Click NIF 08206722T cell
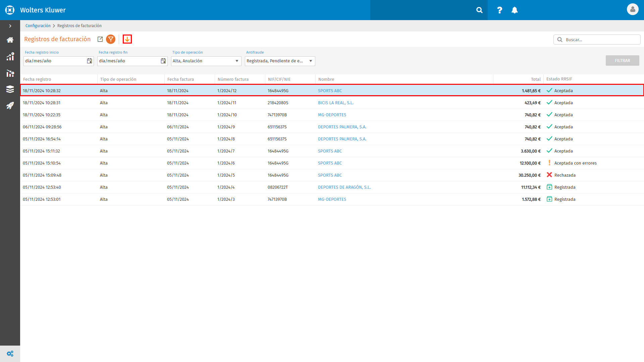 coord(278,187)
